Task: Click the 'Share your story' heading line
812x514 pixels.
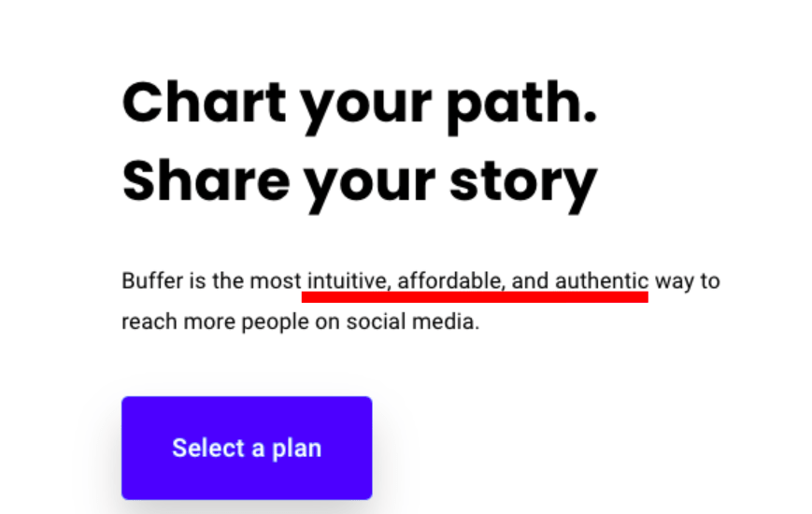Action: 359,180
